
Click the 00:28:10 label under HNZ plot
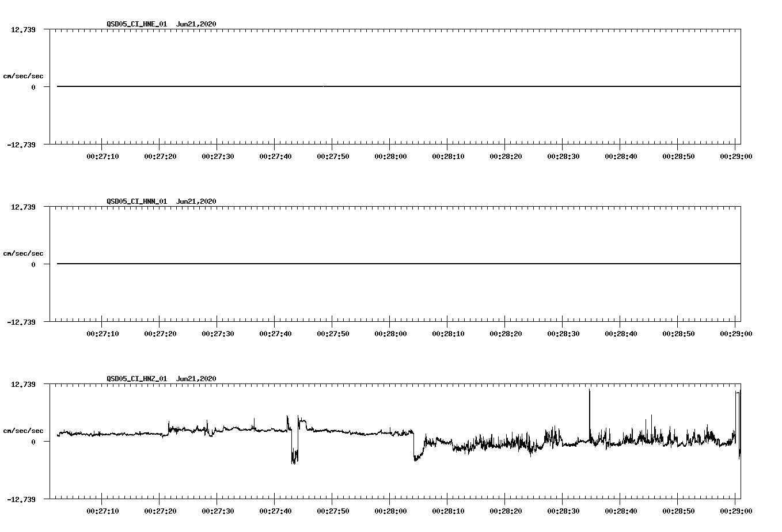point(449,511)
